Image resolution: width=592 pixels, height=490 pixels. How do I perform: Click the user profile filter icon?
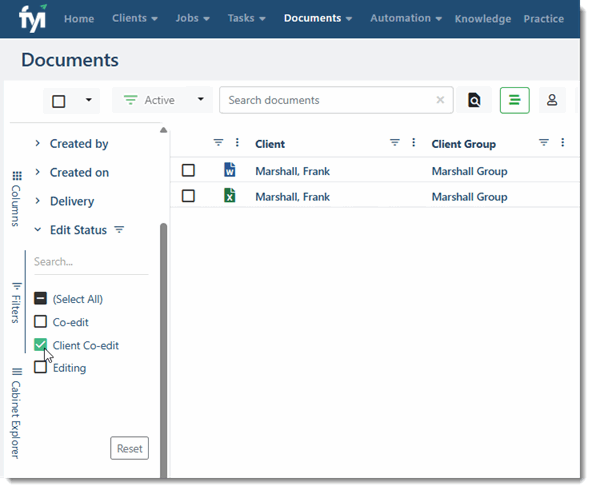click(x=552, y=100)
